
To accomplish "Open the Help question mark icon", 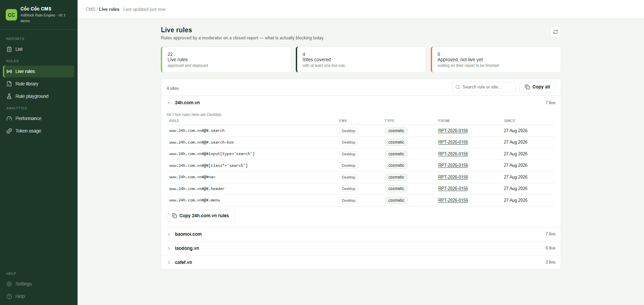I will click(x=9, y=296).
